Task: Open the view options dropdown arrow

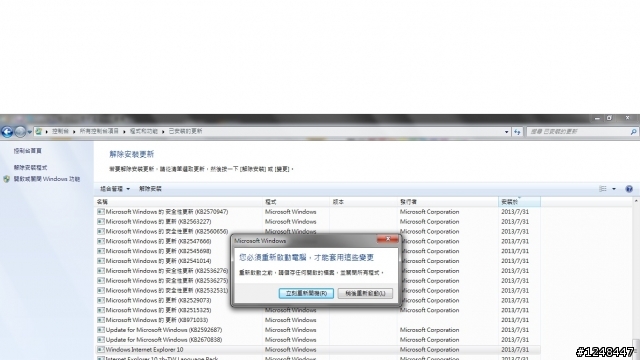Action: click(x=614, y=189)
